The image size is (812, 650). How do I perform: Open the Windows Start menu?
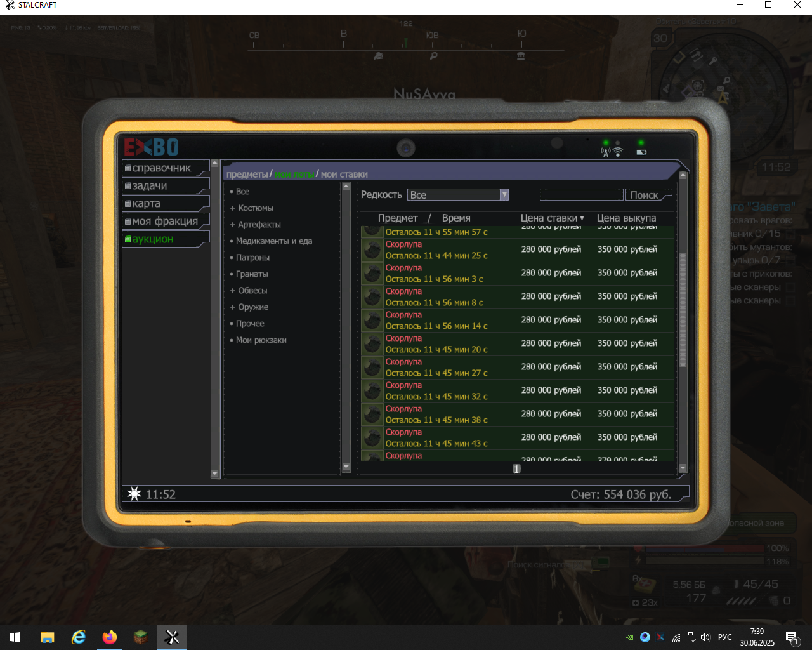[15, 637]
